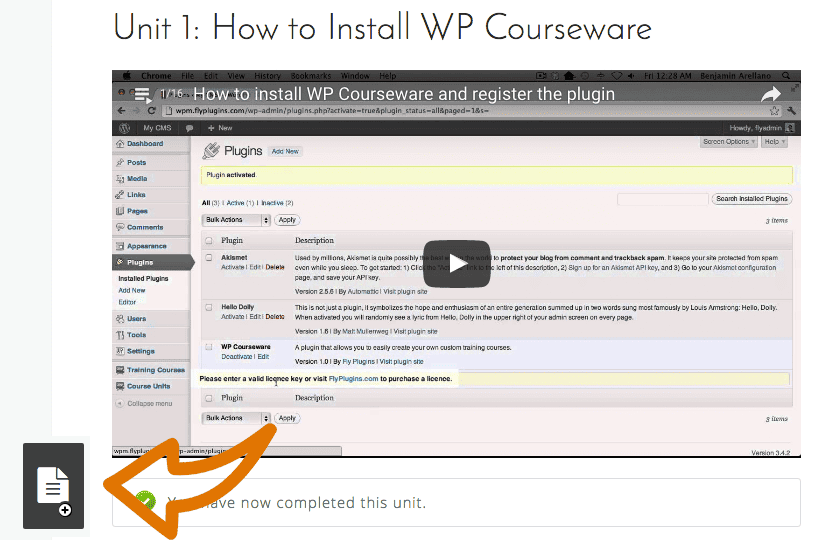This screenshot has height=540, width=831.
Task: Open the + New admin bar menu
Action: click(220, 128)
